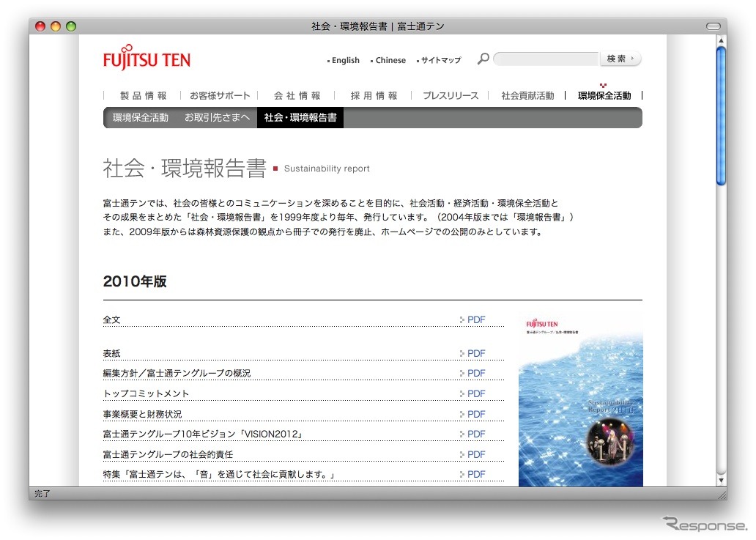The height and width of the screenshot is (540, 756).
Task: Click inside the search input field
Action: click(x=546, y=59)
